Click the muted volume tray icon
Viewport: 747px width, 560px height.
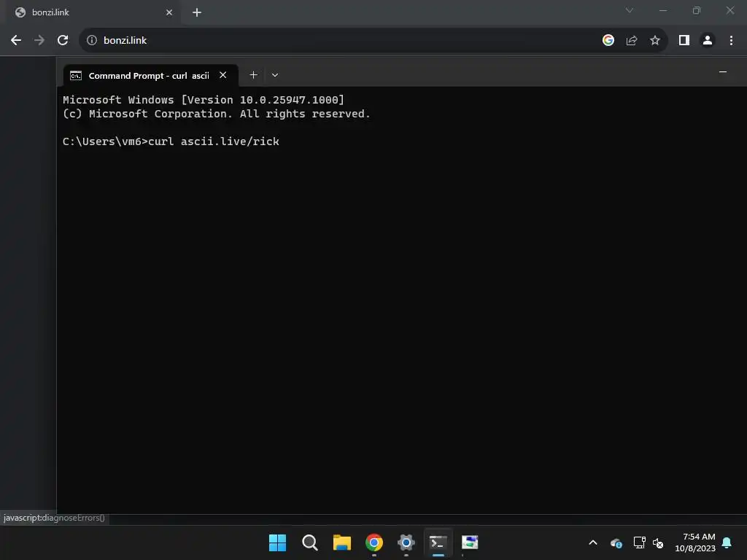(x=658, y=542)
